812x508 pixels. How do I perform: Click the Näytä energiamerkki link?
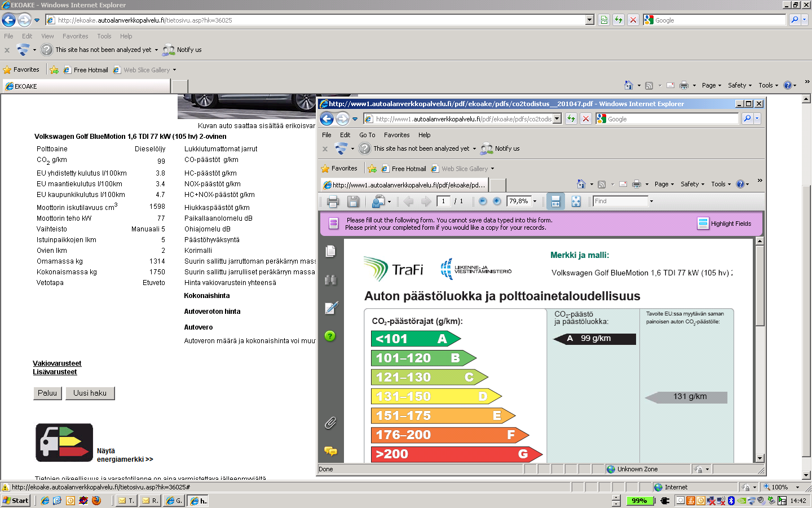pos(125,455)
